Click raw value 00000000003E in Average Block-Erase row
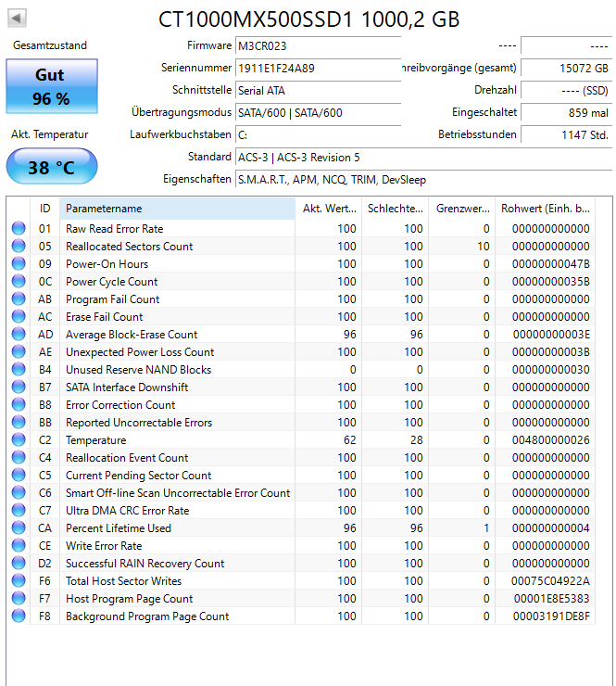Viewport: 616px width, 686px height. pos(551,335)
